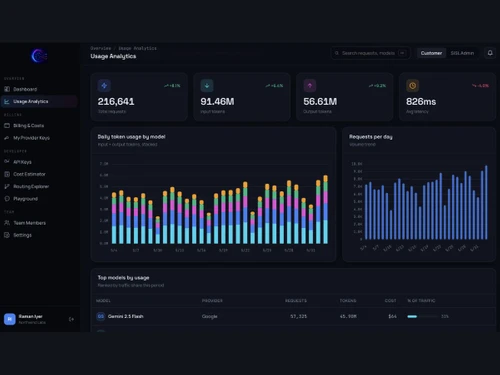This screenshot has height=375, width=500.
Task: Click the Playground chat icon
Action: point(7,199)
